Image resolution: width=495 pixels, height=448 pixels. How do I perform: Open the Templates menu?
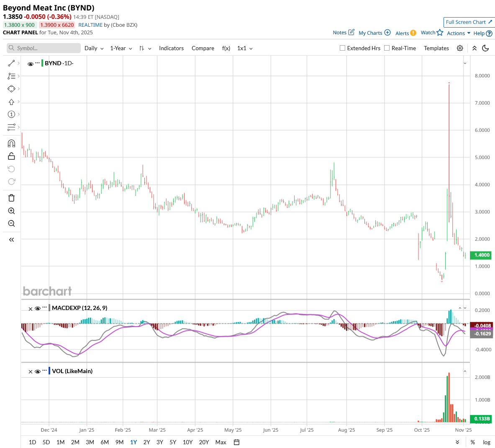(x=436, y=48)
